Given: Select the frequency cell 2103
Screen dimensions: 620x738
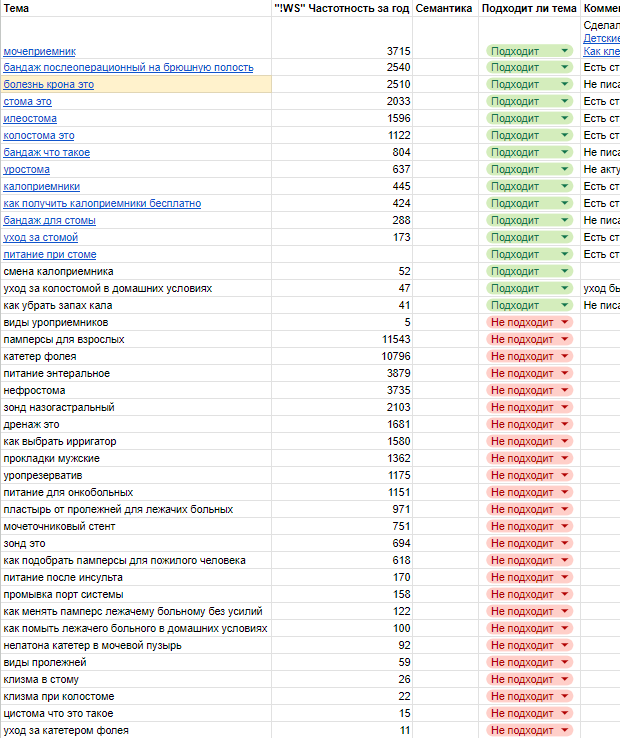Looking at the screenshot, I should pyautogui.click(x=342, y=407).
